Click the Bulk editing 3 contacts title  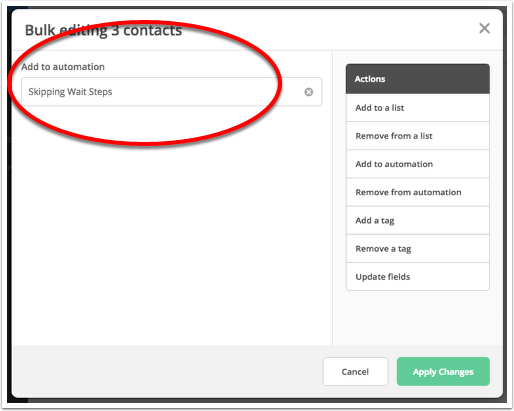coord(103,30)
